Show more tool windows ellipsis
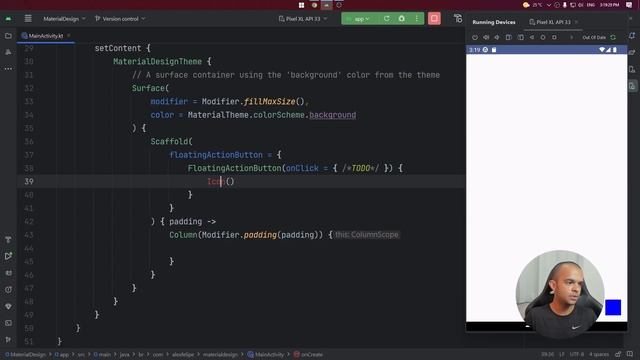Image resolution: width=640 pixels, height=360 pixels. click(x=8, y=69)
